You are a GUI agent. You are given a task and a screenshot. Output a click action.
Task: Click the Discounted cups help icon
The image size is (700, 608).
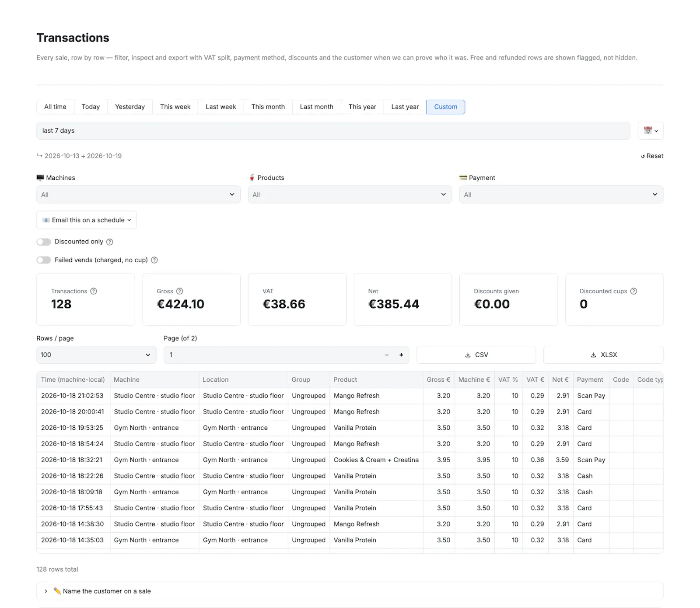point(633,291)
